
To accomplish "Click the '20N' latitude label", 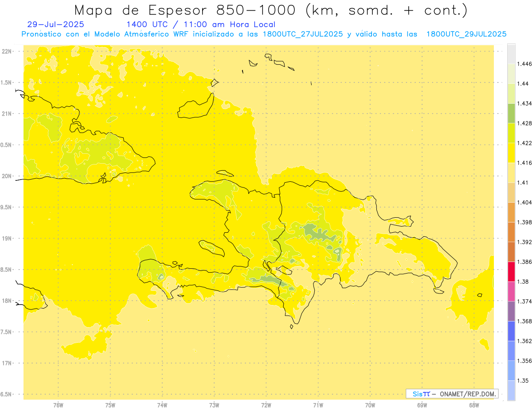I will (7, 176).
